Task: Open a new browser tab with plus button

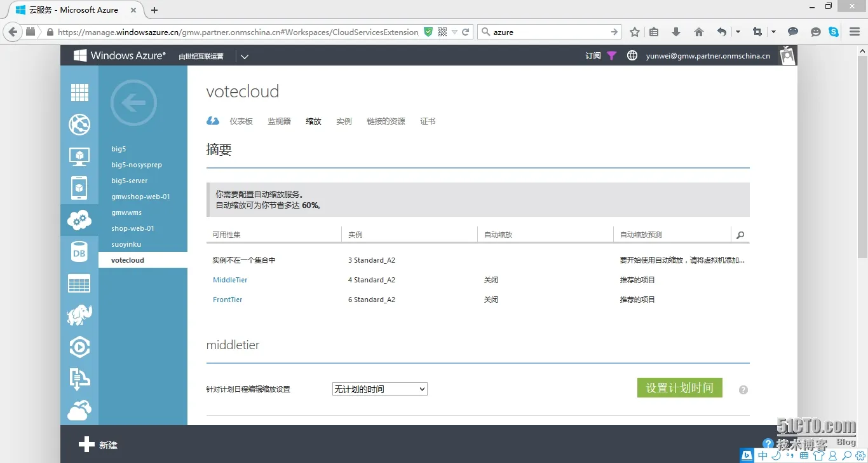Action: (154, 10)
